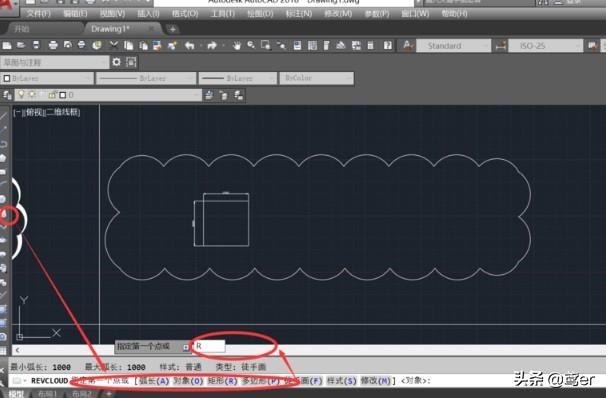Expand the ByColor plot style dropdown
Screen dimensions: 606x398
[317, 78]
